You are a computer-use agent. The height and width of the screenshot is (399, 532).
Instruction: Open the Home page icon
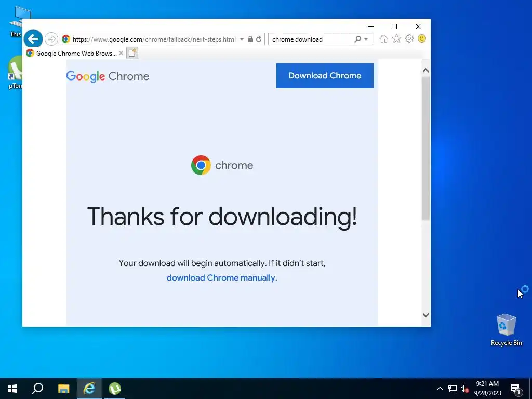click(384, 38)
